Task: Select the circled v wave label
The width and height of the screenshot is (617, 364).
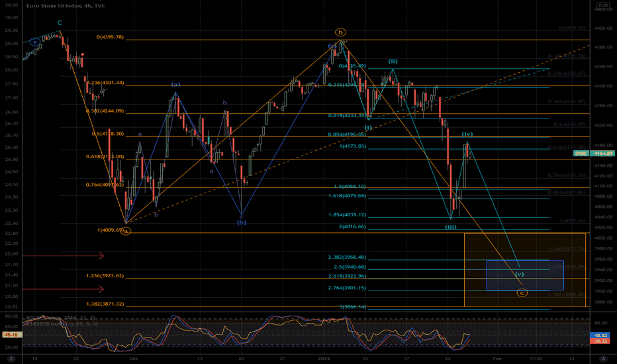Action: point(34,42)
